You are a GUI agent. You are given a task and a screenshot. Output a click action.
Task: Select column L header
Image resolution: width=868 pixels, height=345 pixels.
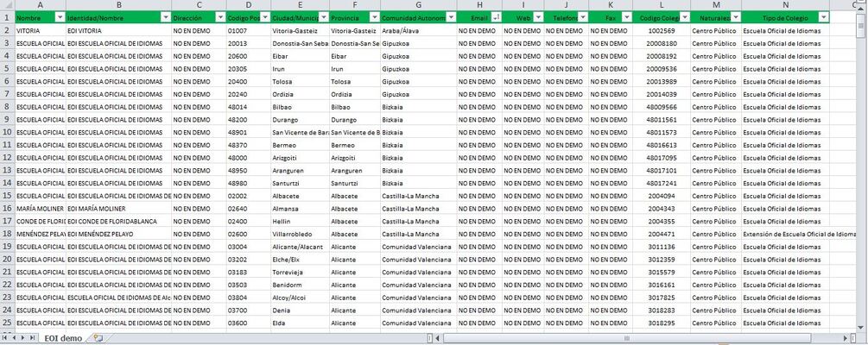coord(662,5)
